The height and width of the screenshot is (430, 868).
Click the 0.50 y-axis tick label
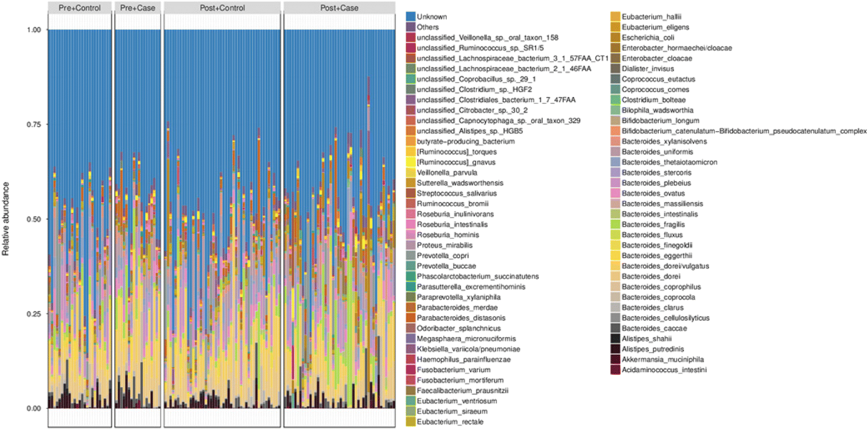(33, 219)
